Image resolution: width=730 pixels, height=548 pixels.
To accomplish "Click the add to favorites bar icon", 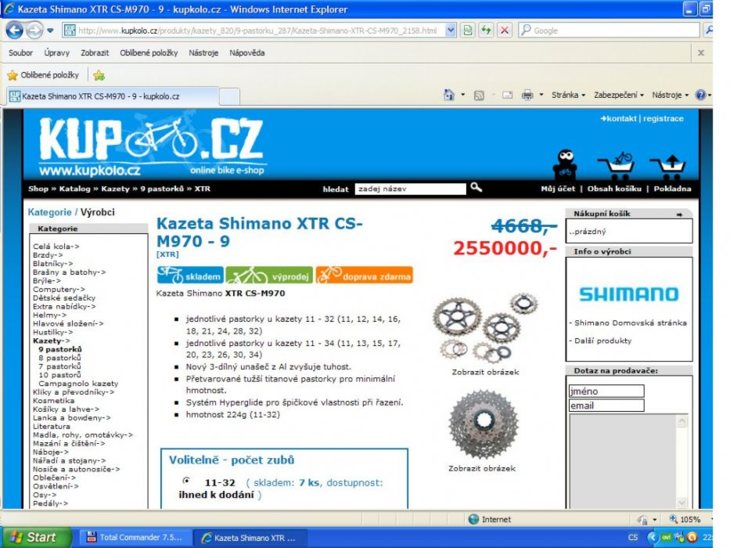I will pos(99,75).
